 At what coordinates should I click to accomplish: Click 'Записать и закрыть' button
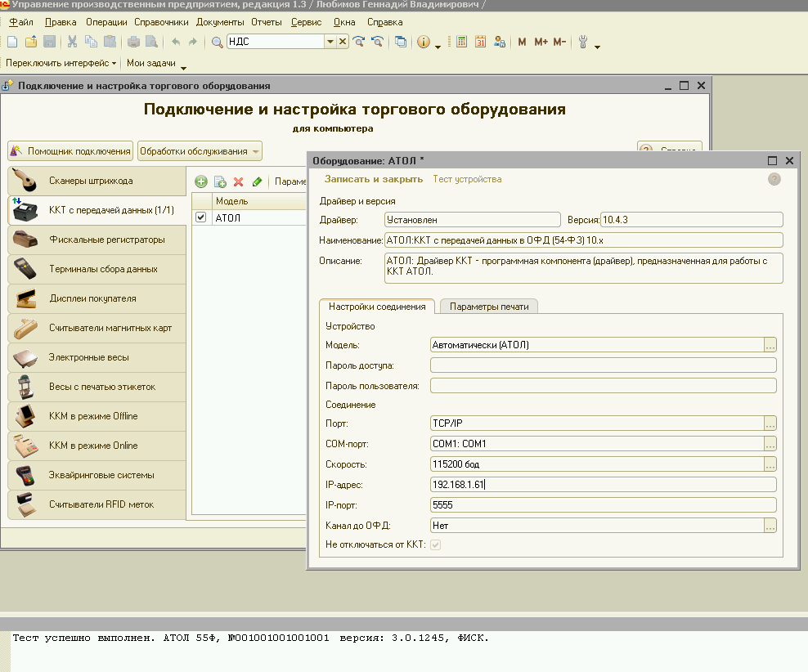click(373, 179)
